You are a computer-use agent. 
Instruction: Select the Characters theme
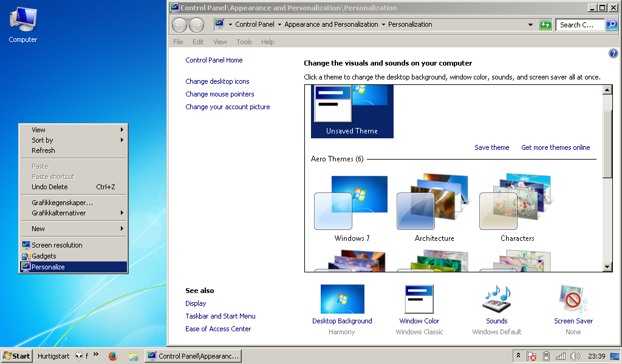(x=517, y=209)
